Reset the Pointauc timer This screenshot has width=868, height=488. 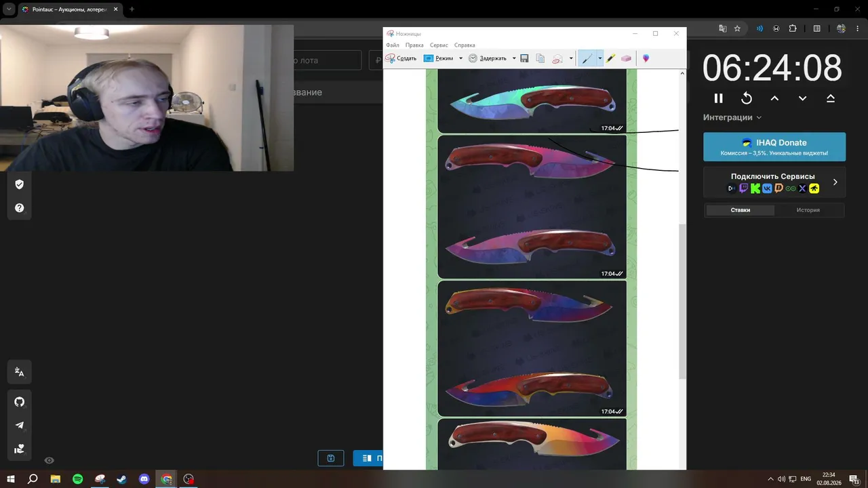(747, 98)
